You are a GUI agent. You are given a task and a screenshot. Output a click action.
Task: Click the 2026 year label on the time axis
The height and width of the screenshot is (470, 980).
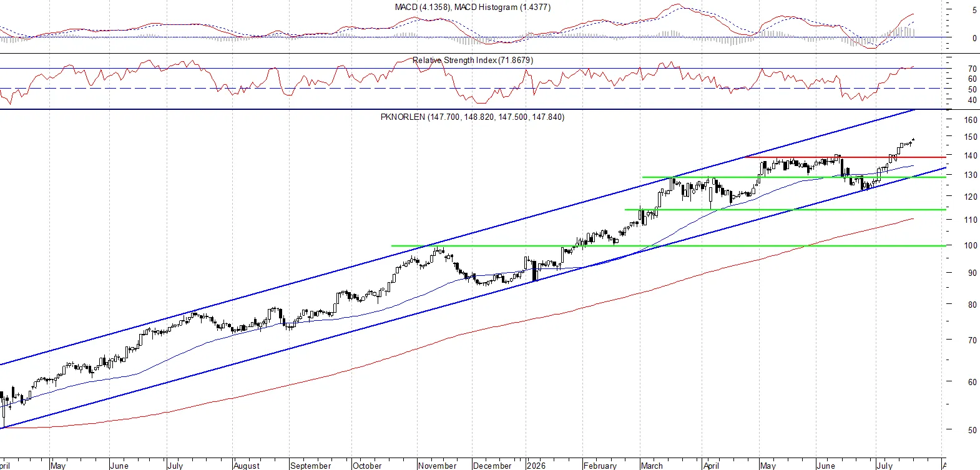[x=536, y=466]
